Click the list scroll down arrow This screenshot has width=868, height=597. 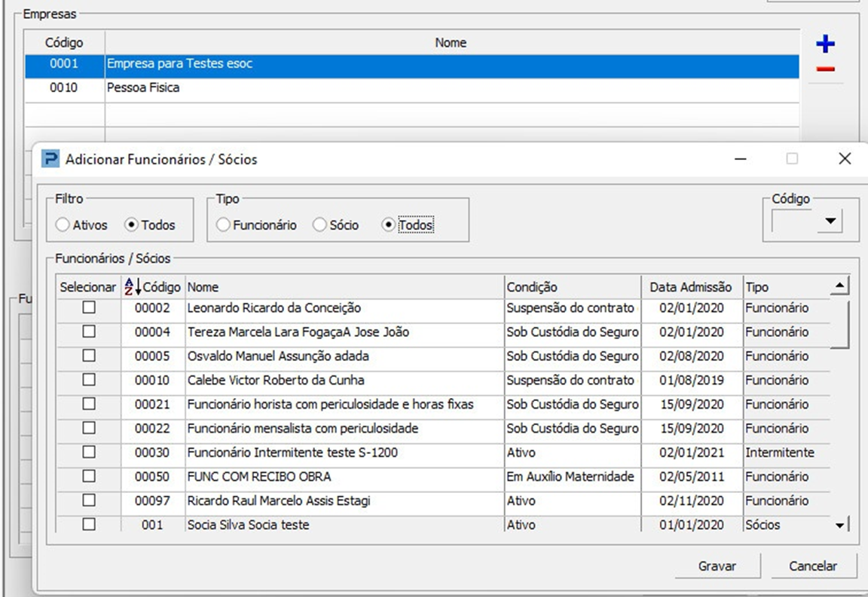[840, 525]
